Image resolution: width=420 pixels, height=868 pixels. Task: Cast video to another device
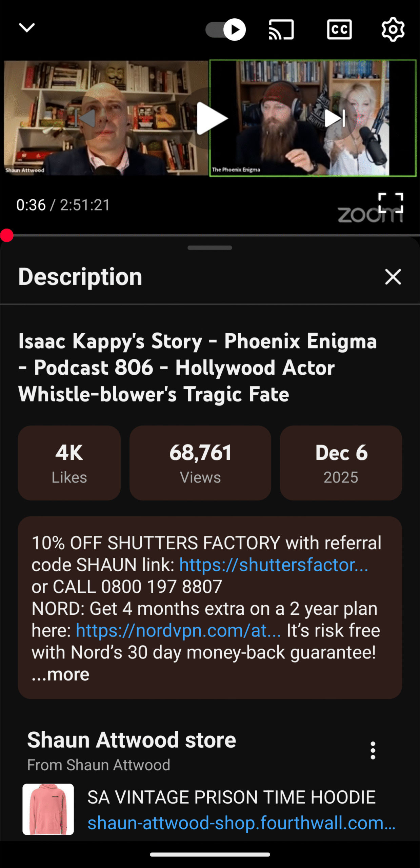click(281, 30)
